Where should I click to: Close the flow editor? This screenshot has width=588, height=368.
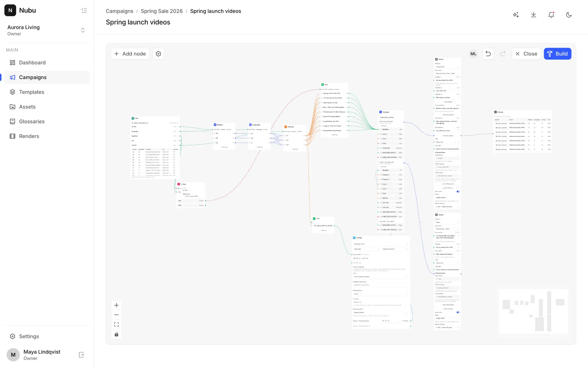[x=526, y=54]
